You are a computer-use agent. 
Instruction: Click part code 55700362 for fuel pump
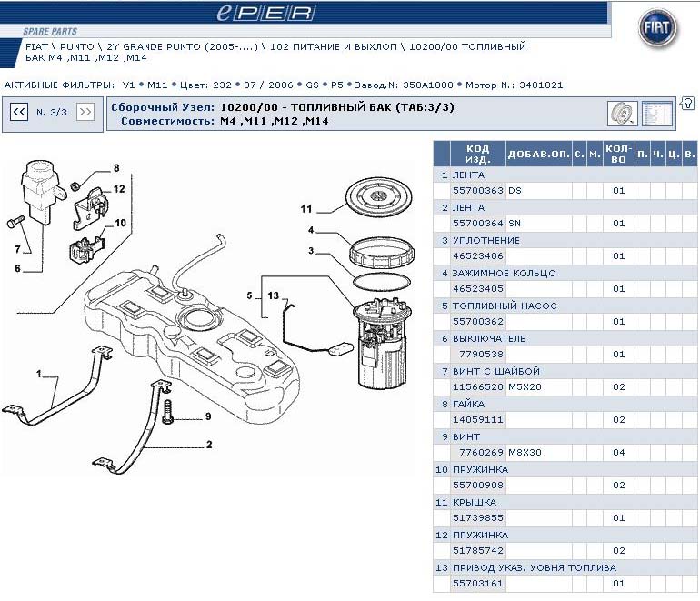pyautogui.click(x=478, y=322)
